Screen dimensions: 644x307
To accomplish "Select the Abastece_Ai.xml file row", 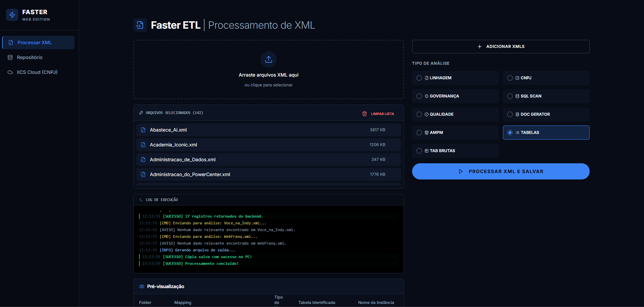I will (269, 130).
